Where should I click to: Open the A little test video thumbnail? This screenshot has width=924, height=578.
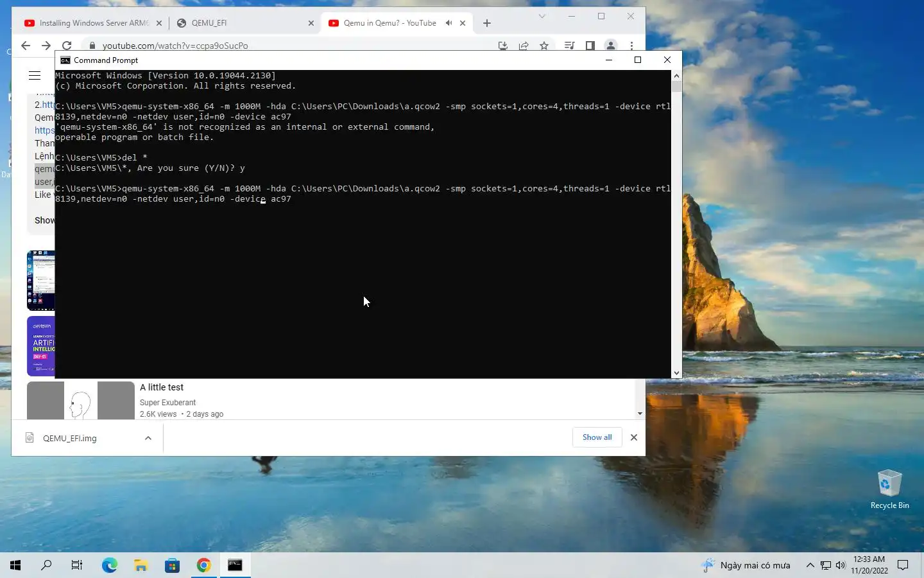point(81,400)
